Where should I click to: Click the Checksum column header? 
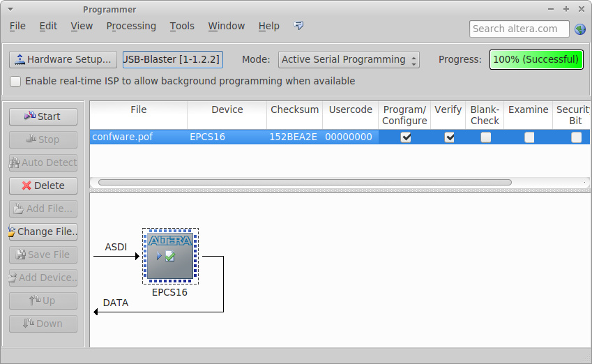[294, 115]
